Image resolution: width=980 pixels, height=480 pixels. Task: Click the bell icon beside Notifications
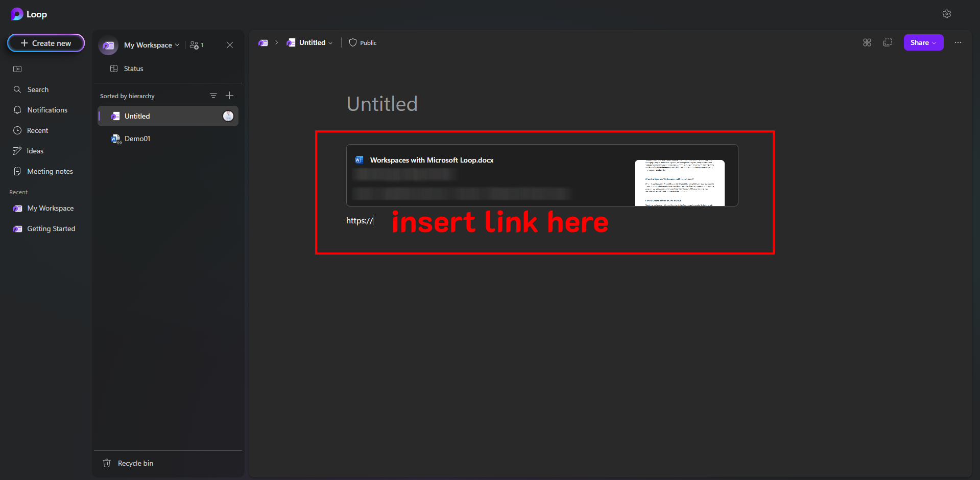tap(17, 110)
